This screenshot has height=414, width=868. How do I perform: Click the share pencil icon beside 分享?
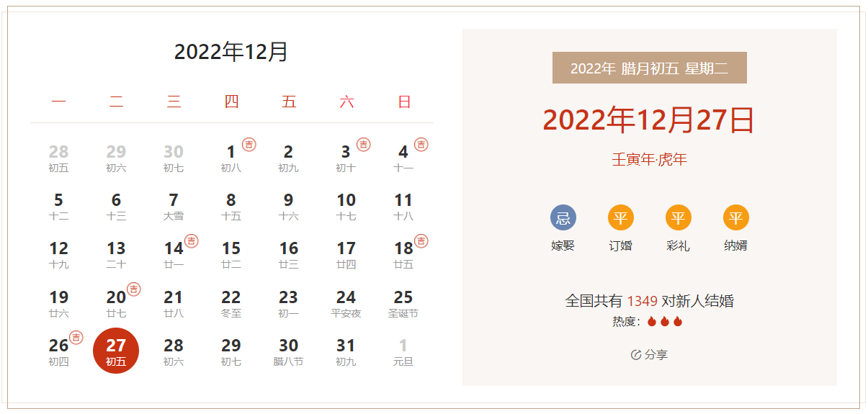pos(636,355)
